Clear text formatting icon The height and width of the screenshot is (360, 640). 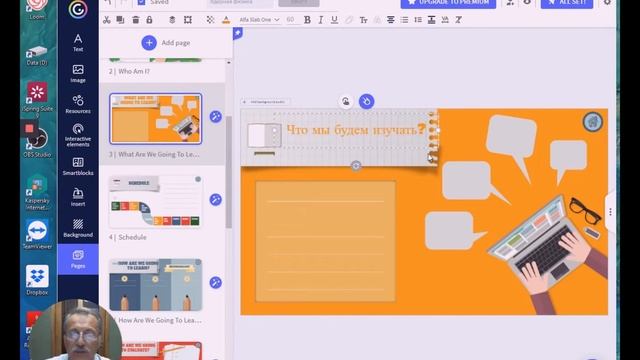(458, 20)
